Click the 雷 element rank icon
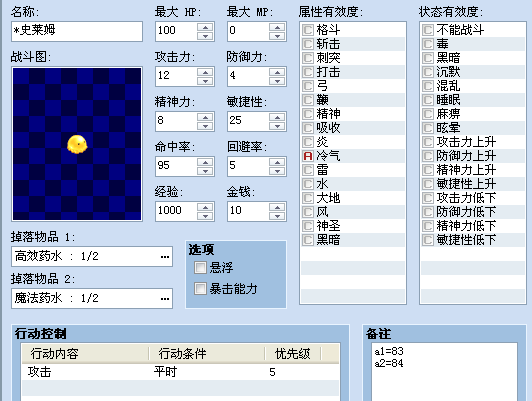This screenshot has width=532, height=401. 308,170
